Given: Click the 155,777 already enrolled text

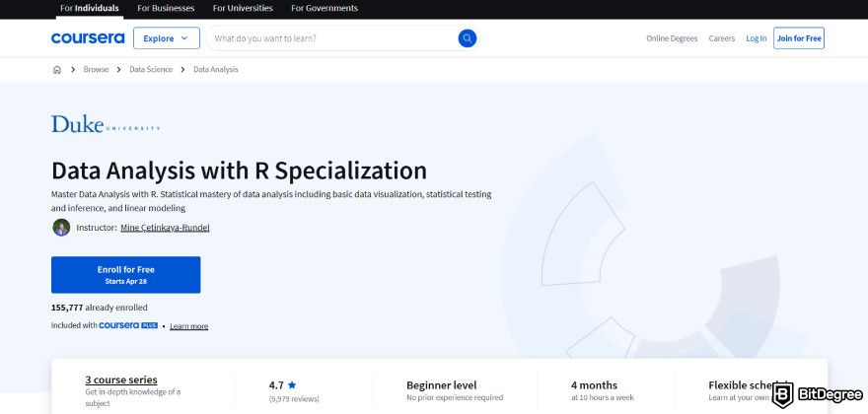Looking at the screenshot, I should (99, 308).
